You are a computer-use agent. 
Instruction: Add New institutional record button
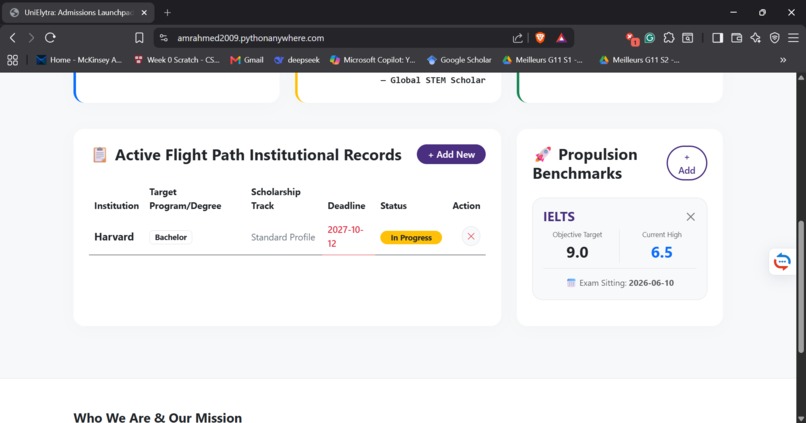[451, 154]
